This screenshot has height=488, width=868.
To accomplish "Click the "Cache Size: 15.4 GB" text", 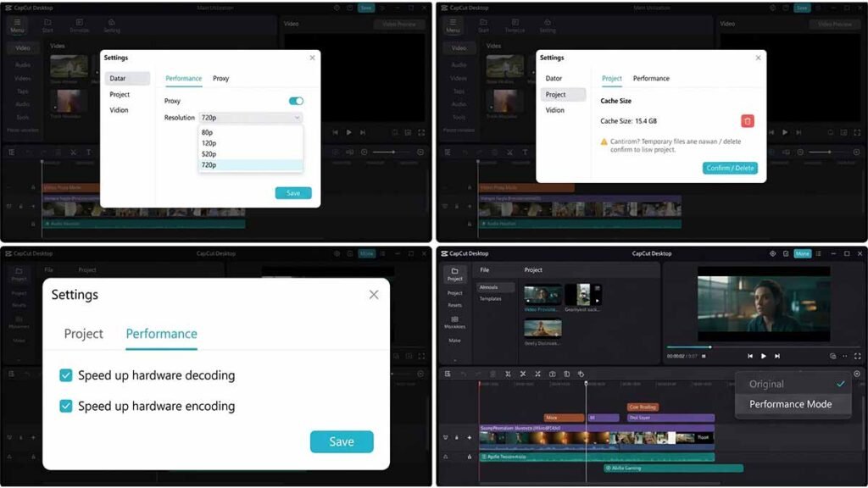I will [x=628, y=121].
